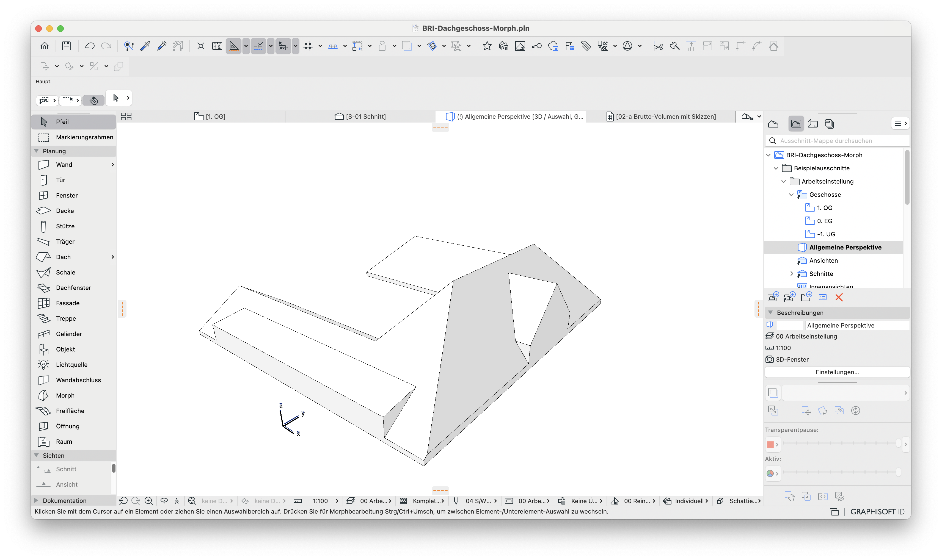Choose the Geländer tool
The height and width of the screenshot is (560, 942).
point(74,334)
